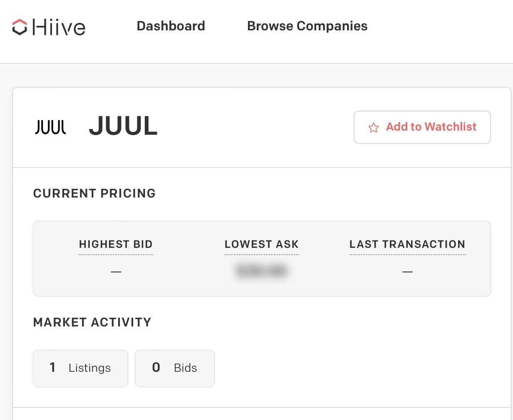Click the Last Transaction underlined label

[x=407, y=245]
